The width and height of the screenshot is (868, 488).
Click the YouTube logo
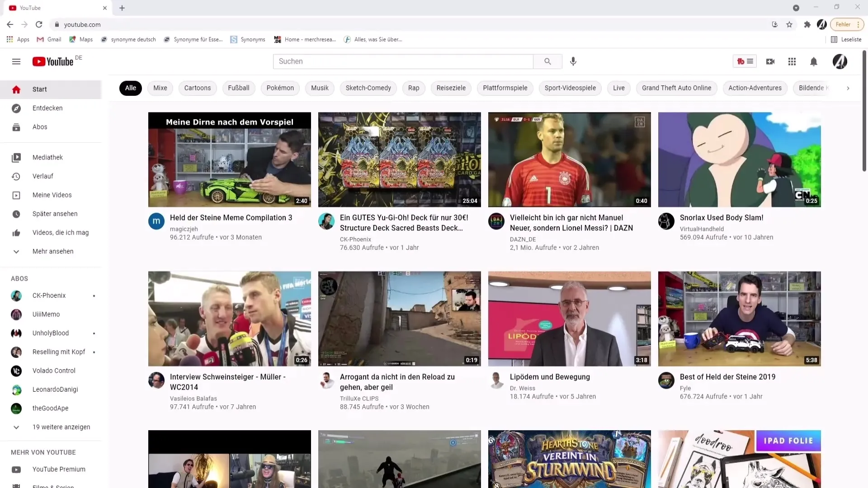pos(53,61)
